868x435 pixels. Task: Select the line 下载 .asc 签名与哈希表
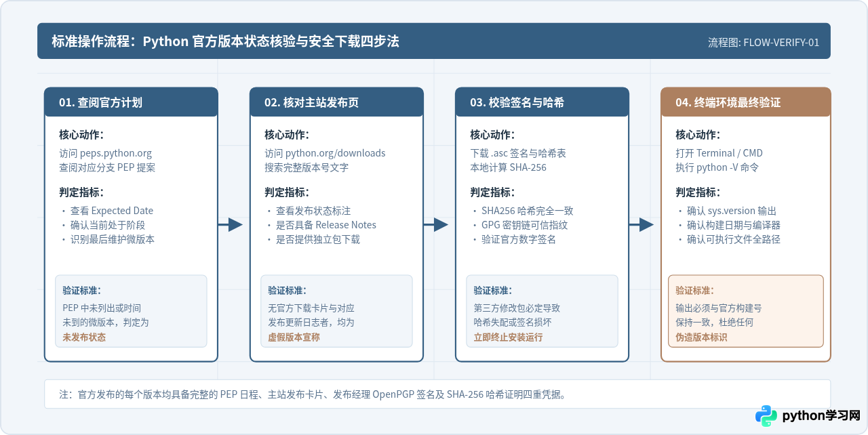click(x=518, y=153)
